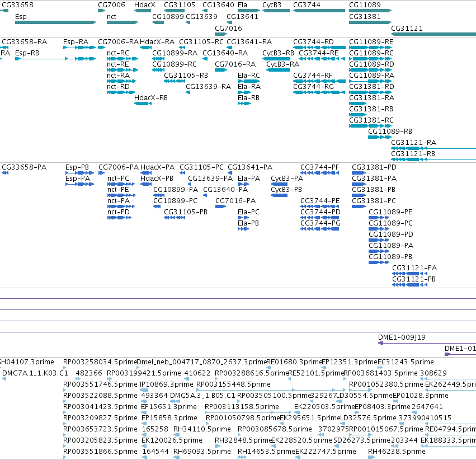Image resolution: width=476 pixels, height=460 pixels.
Task: Select the CycB3-PB protein glyph
Action: click(x=279, y=195)
